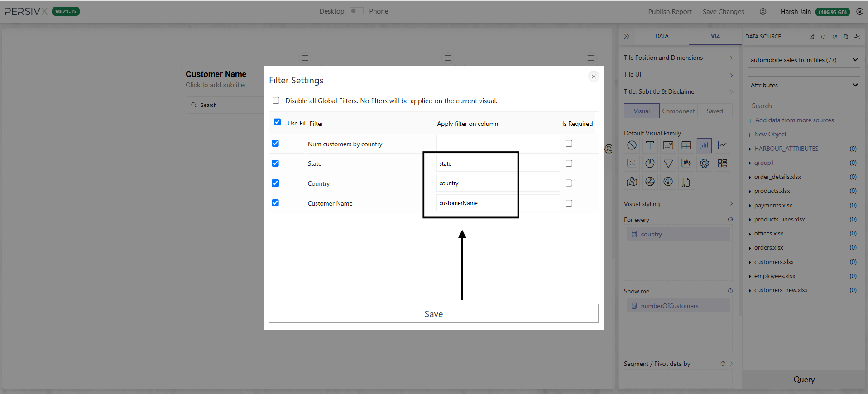Open the automobile sales data source dropdown
Viewport: 868px width, 394px height.
coord(804,59)
